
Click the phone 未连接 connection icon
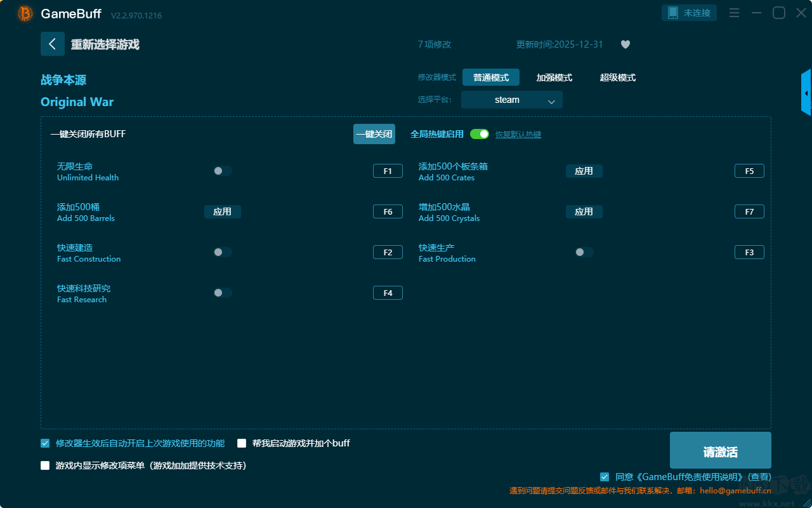coord(674,13)
